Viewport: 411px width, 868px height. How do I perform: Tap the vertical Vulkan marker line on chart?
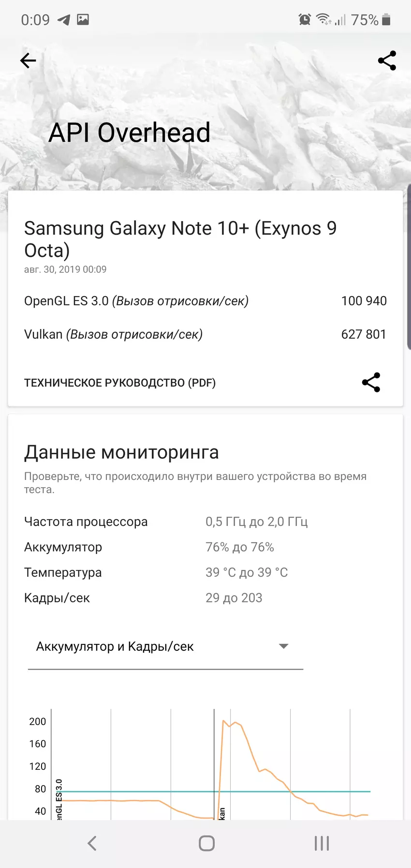tap(214, 764)
